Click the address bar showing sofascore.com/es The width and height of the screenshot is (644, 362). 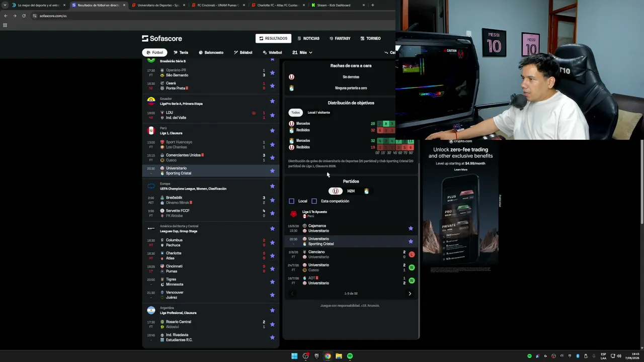(211, 16)
